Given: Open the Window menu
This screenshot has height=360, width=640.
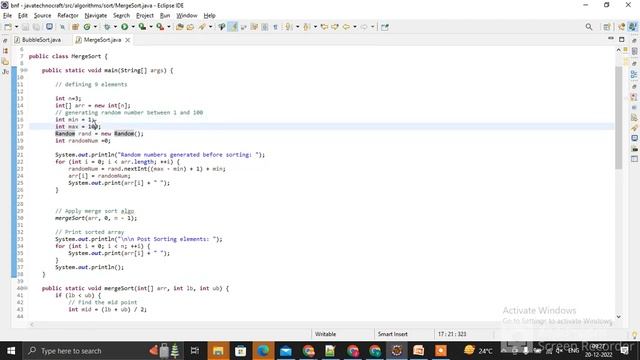Looking at the screenshot, I should click(x=187, y=16).
